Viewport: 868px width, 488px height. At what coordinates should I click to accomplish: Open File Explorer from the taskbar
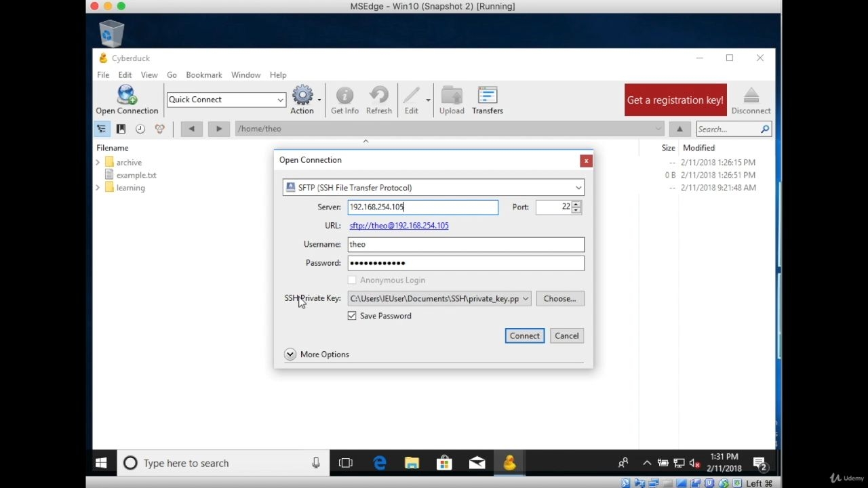(x=412, y=464)
